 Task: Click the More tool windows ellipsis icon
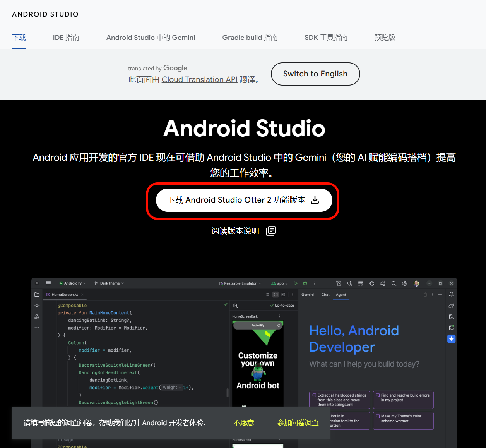(x=37, y=328)
